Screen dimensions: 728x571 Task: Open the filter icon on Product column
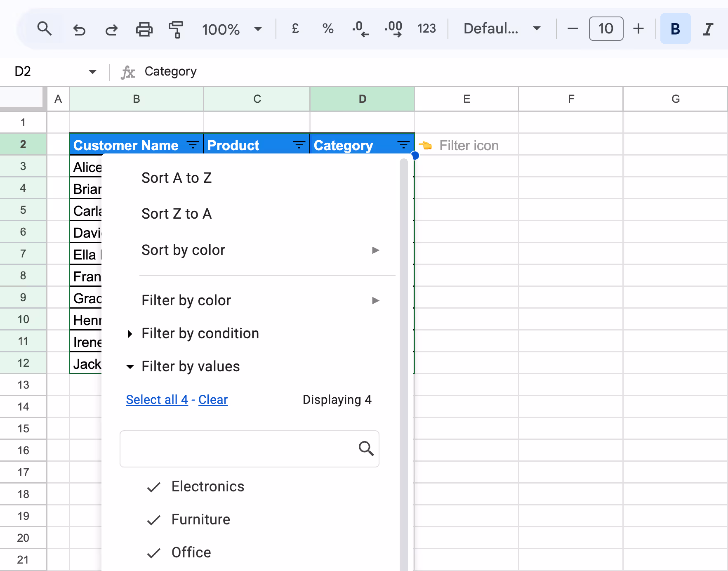(x=299, y=145)
